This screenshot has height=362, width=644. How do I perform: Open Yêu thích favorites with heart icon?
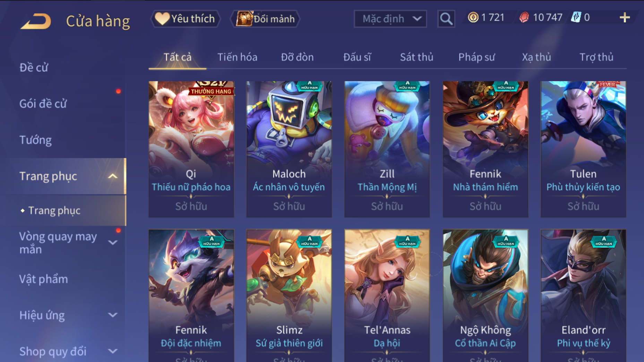(185, 19)
